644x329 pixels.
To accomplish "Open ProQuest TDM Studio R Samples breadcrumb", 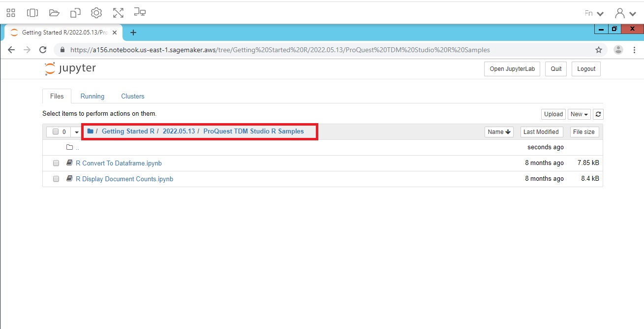I will point(253,132).
